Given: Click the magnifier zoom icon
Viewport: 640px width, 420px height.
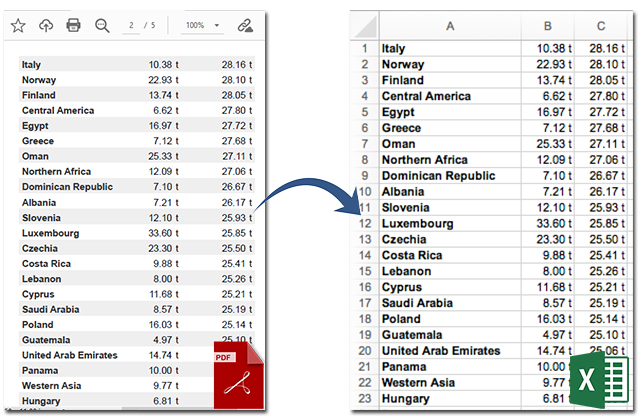Looking at the screenshot, I should [x=101, y=25].
